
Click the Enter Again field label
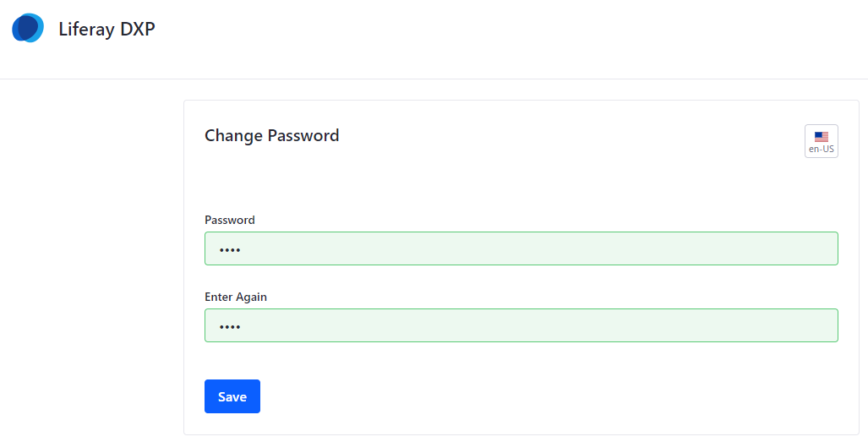(x=236, y=297)
